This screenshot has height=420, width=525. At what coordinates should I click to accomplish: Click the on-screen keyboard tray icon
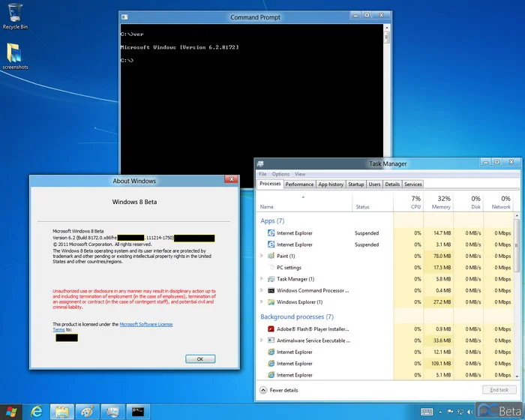(x=427, y=411)
